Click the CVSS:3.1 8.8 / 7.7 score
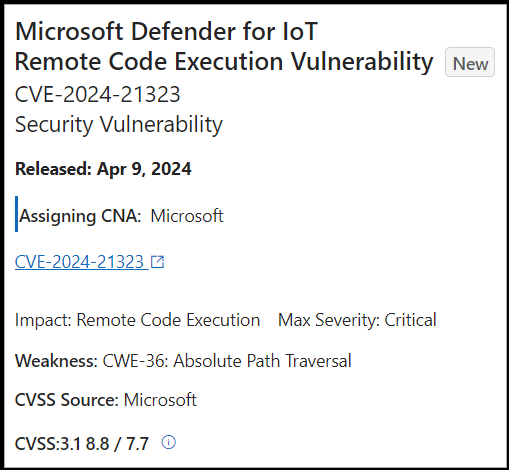Viewport: 509px width, 470px height. point(82,444)
